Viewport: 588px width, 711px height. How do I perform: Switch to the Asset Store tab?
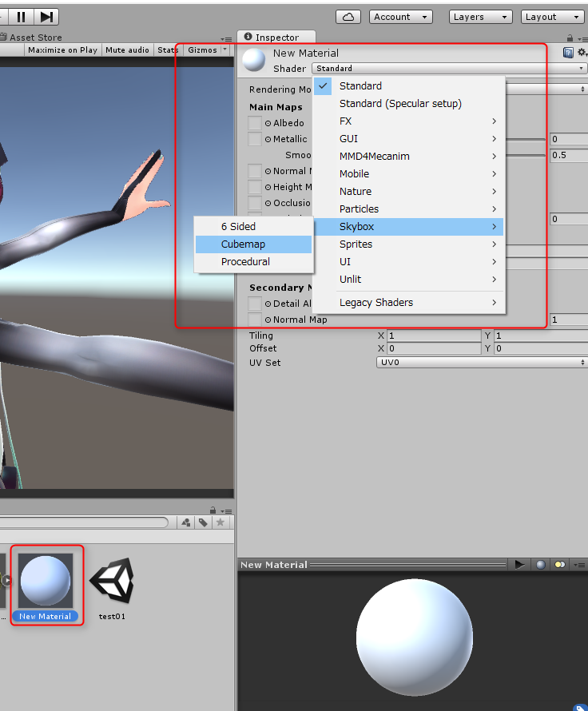pyautogui.click(x=31, y=38)
